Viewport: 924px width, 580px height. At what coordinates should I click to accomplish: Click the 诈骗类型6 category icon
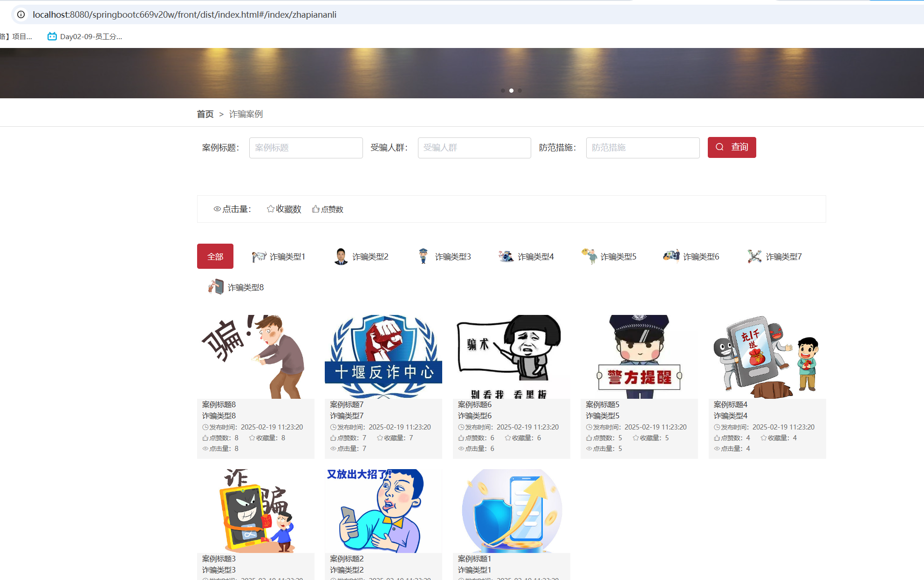(x=671, y=255)
